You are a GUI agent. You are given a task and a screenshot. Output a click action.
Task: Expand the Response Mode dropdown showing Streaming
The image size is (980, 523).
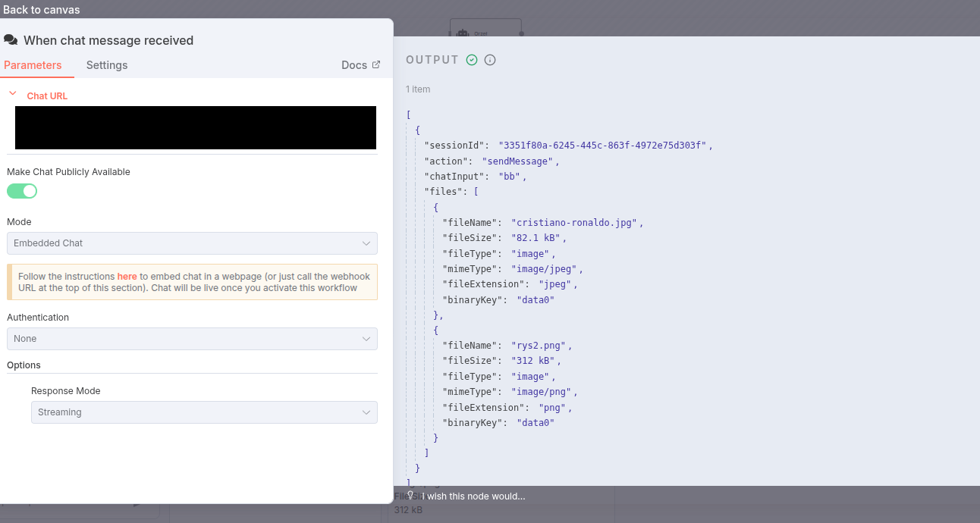(204, 412)
